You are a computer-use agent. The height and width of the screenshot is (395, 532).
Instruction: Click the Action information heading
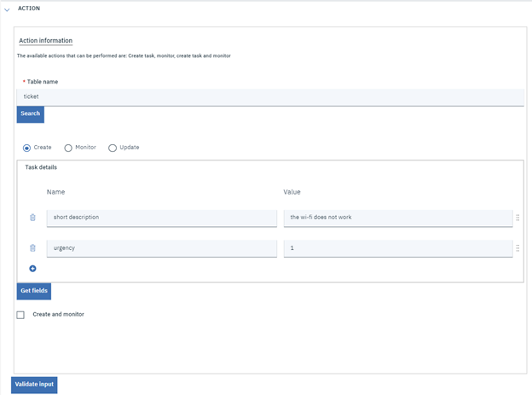pos(45,41)
